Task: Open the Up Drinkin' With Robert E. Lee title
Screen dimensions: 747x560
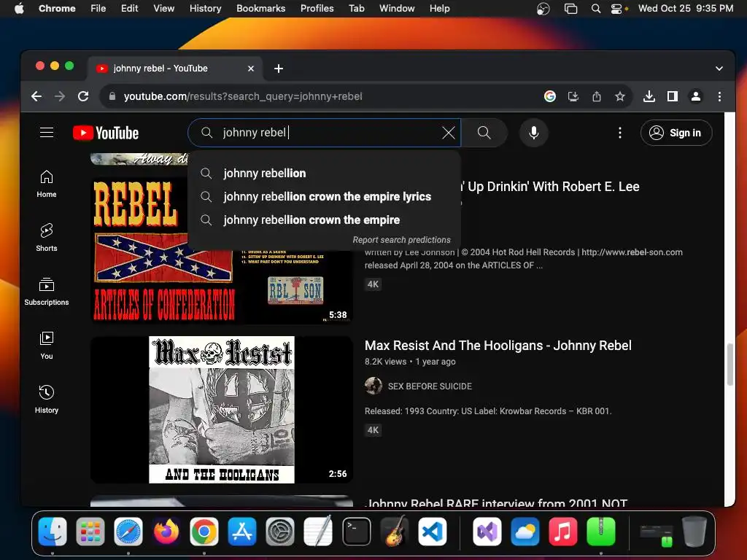Action: [x=551, y=187]
